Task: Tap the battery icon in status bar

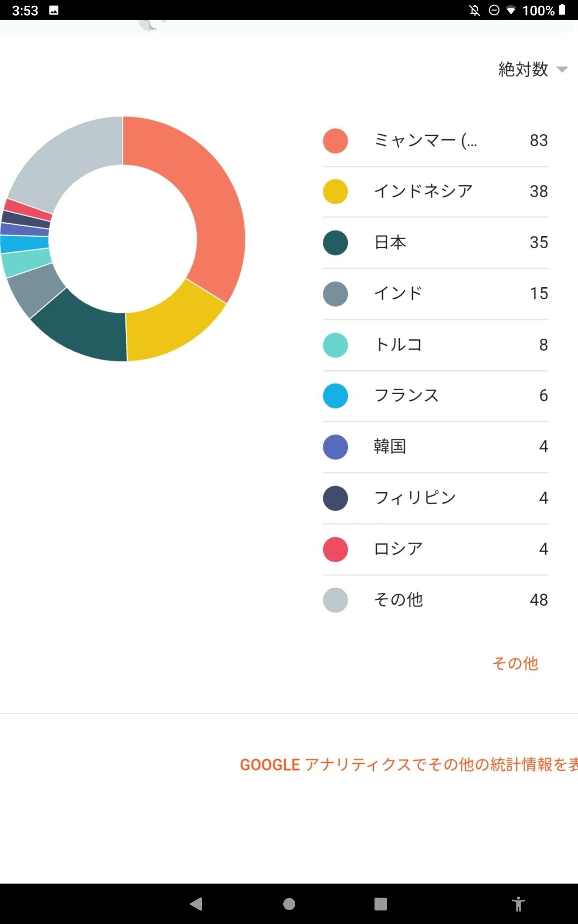Action: coord(562,10)
